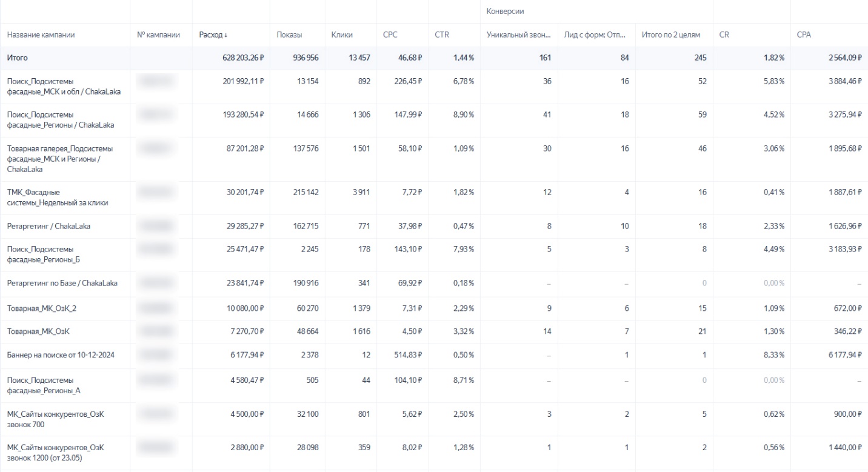Viewport: 868px width, 472px height.
Task: Select CR value 8,33 %
Action: [x=773, y=355]
